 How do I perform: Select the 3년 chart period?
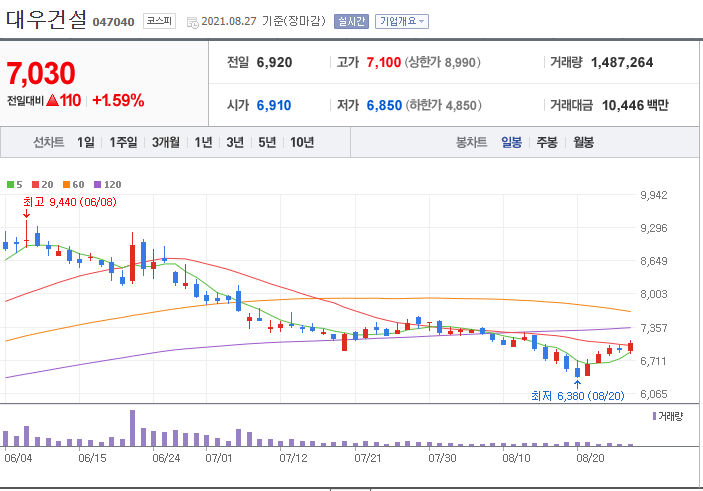pyautogui.click(x=235, y=142)
